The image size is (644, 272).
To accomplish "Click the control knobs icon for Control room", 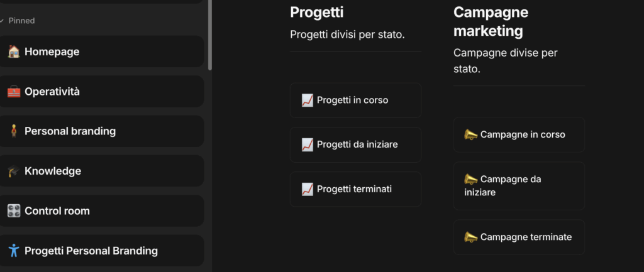I will click(14, 211).
